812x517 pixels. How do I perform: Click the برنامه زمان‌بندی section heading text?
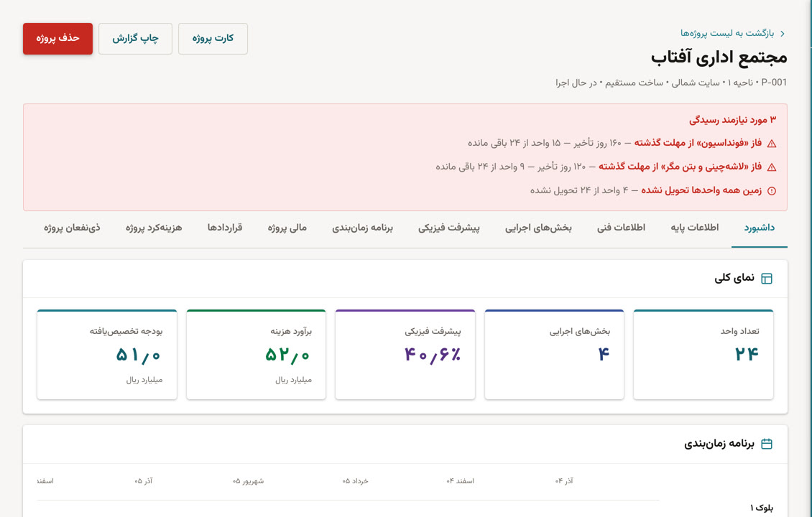coord(719,444)
